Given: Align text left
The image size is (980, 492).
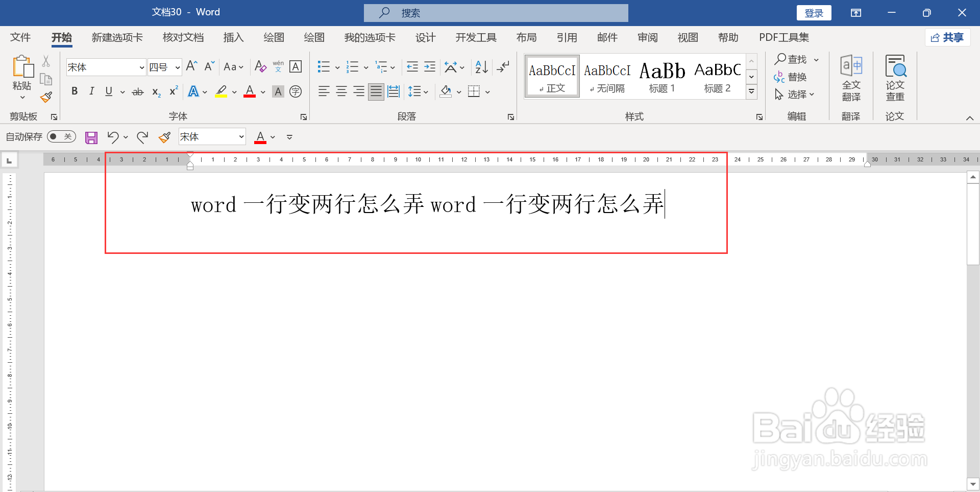Looking at the screenshot, I should (324, 91).
